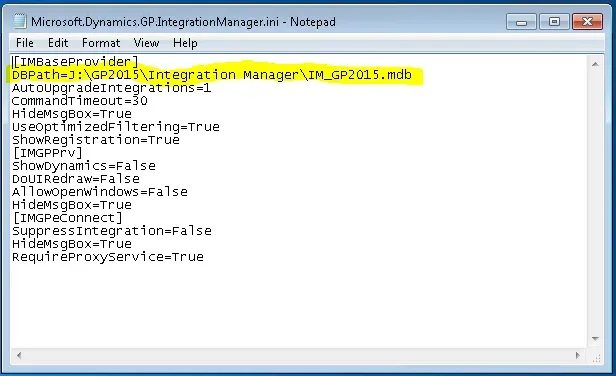The image size is (616, 376).
Task: Click the window resize grip corner
Action: 596,357
